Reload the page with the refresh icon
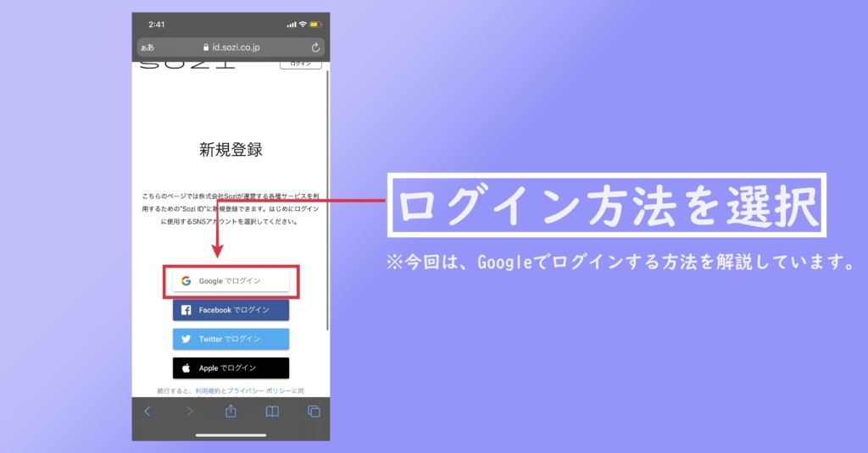Screen dimensions: 868x453 point(315,47)
